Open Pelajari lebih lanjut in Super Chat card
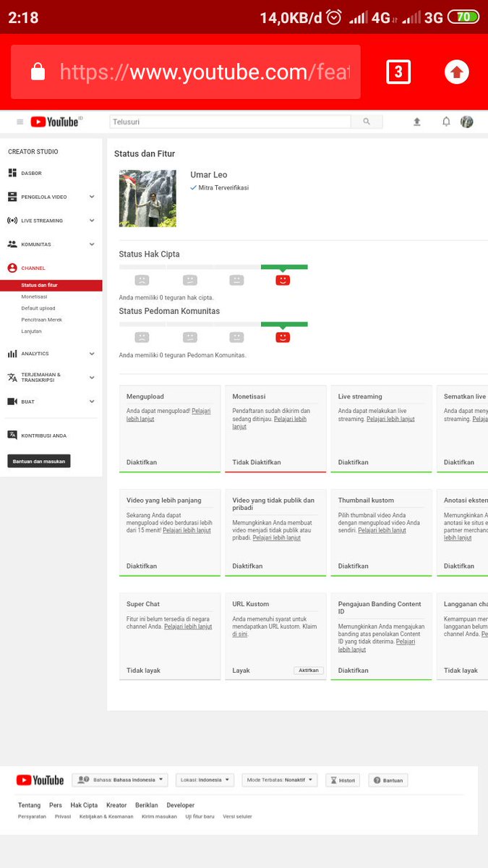 pyautogui.click(x=188, y=626)
